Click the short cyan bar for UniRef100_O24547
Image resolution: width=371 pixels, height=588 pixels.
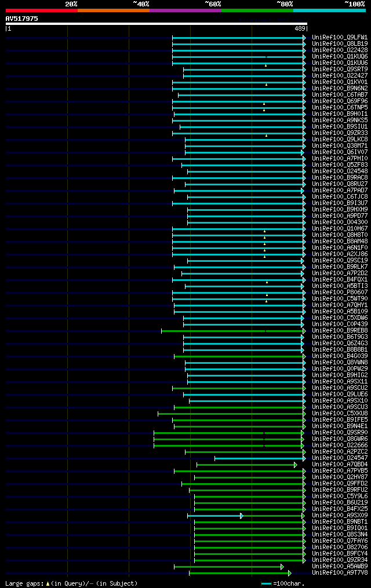pyautogui.click(x=260, y=459)
